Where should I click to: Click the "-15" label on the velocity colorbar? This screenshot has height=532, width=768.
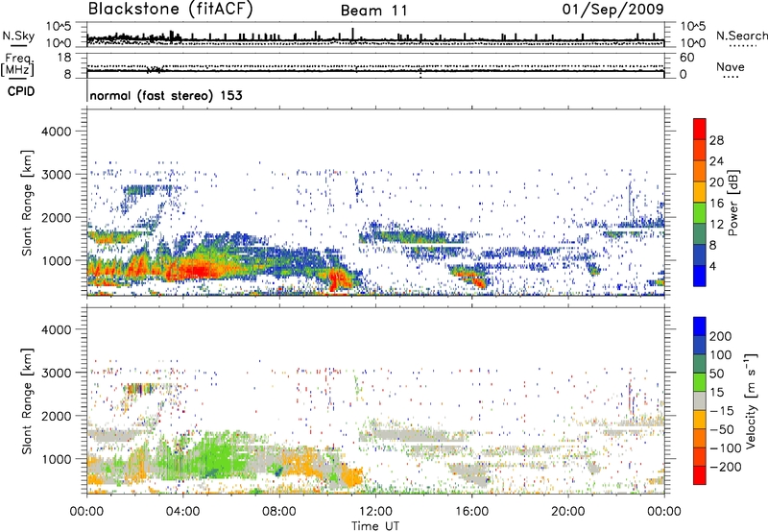(x=720, y=411)
